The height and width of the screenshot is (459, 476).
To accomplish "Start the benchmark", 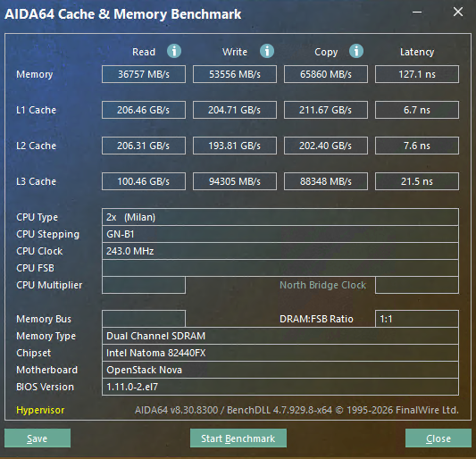I will pyautogui.click(x=238, y=438).
